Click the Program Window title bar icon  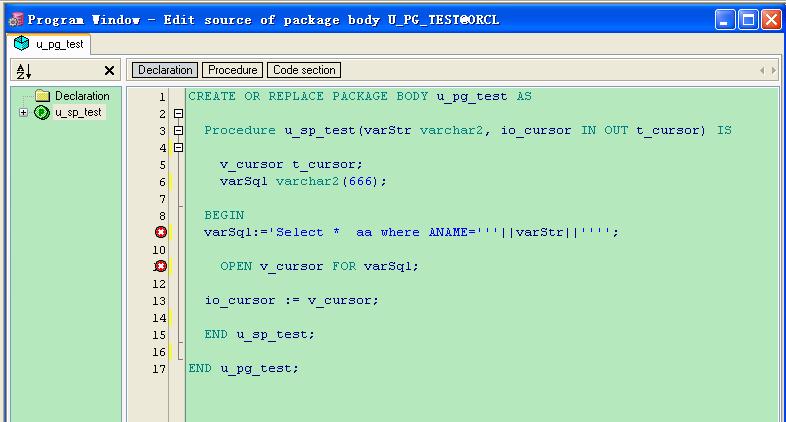[16, 20]
